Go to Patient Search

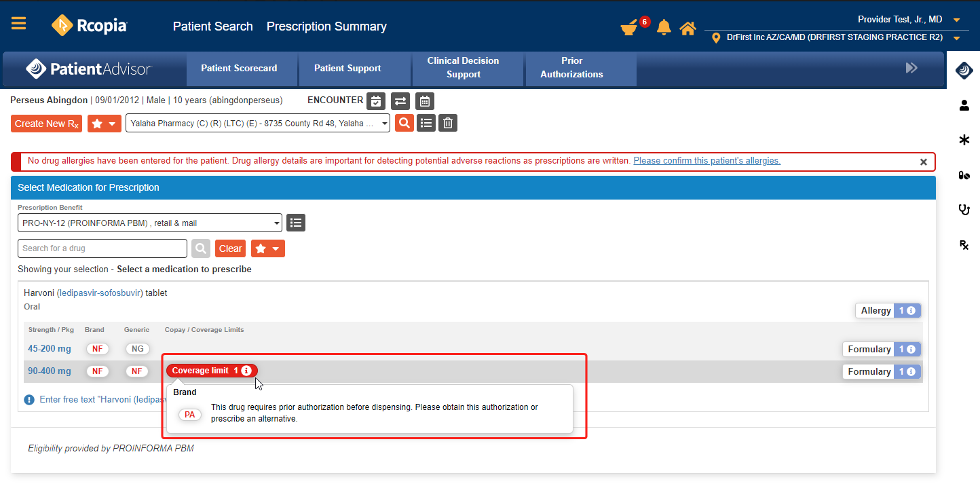tap(213, 26)
